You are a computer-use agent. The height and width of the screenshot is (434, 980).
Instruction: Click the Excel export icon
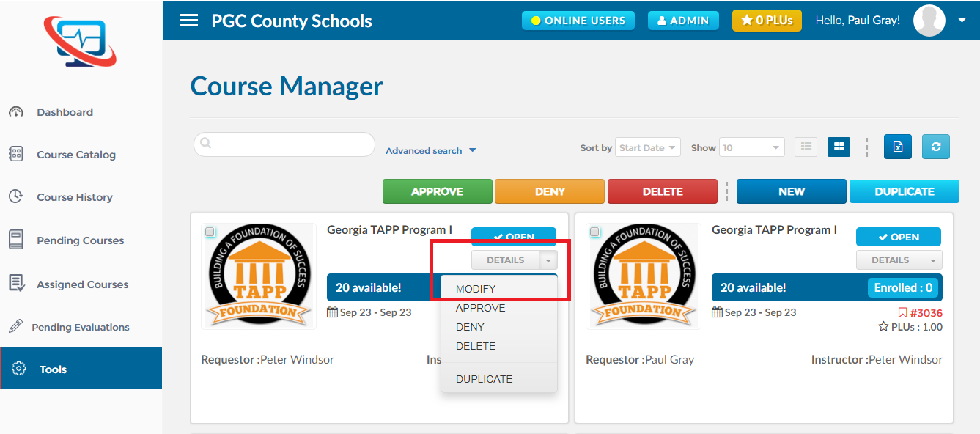pyautogui.click(x=897, y=147)
